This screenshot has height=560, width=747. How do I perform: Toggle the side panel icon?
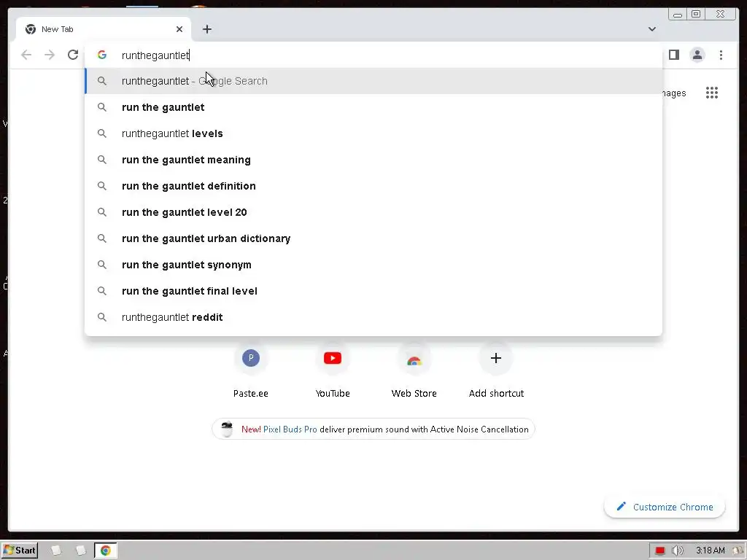673,55
